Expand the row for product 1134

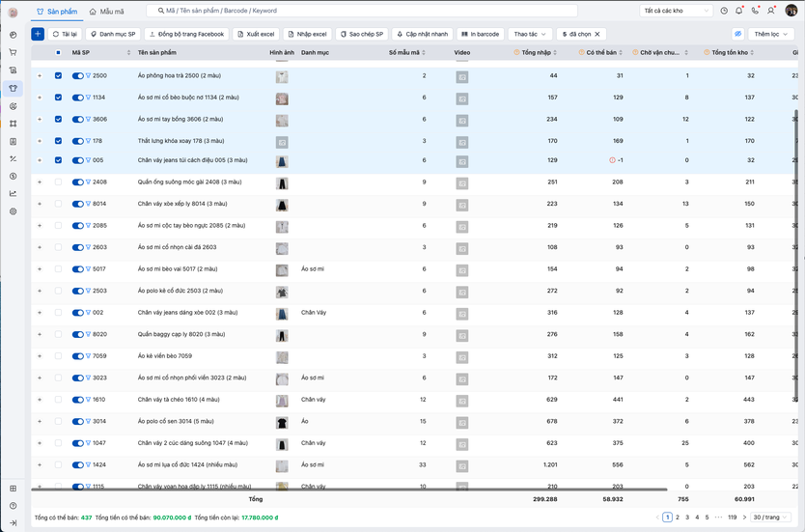pos(40,98)
